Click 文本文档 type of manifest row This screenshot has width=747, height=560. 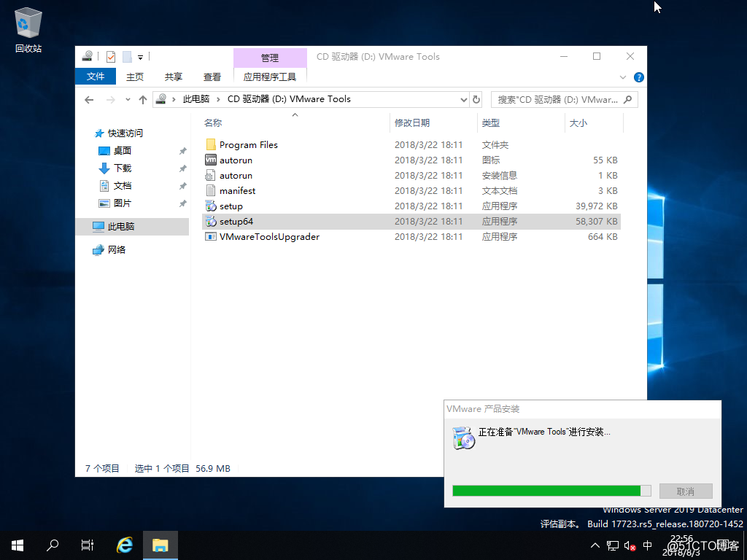click(499, 191)
